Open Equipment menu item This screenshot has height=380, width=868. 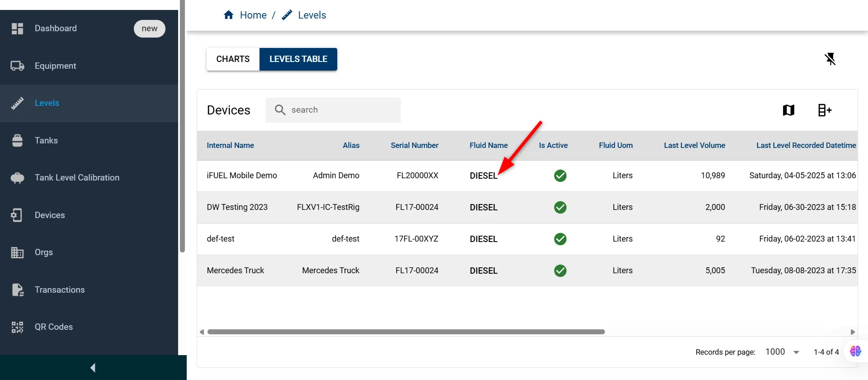tap(89, 66)
